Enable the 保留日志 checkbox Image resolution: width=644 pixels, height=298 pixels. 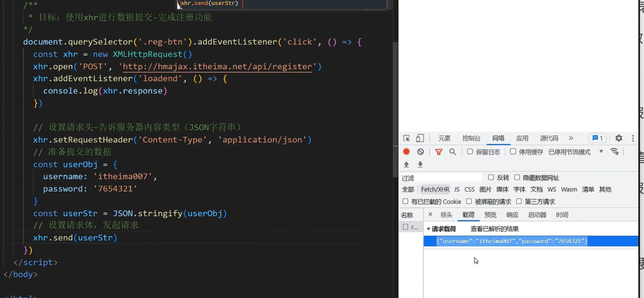(x=470, y=152)
